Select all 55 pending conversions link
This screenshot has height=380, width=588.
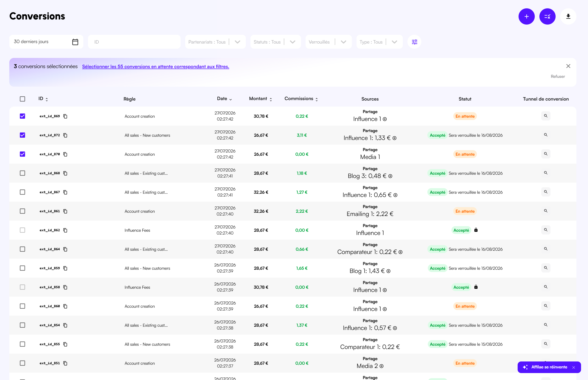click(x=156, y=67)
